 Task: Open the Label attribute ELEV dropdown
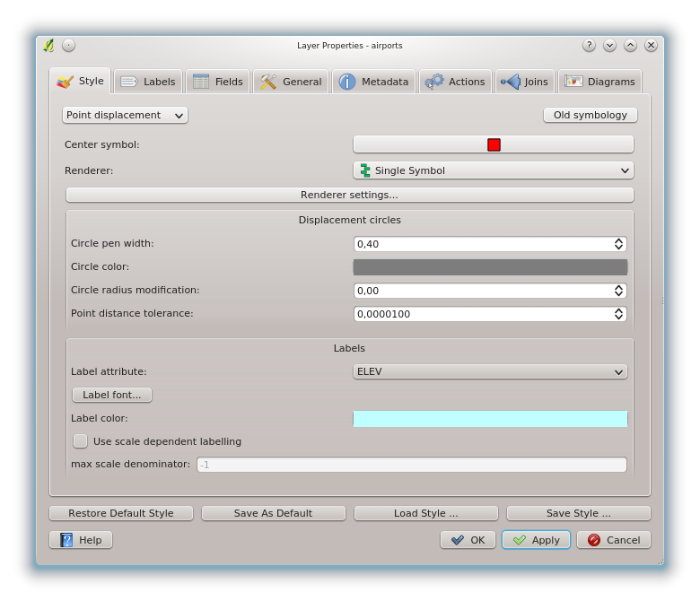[x=490, y=371]
